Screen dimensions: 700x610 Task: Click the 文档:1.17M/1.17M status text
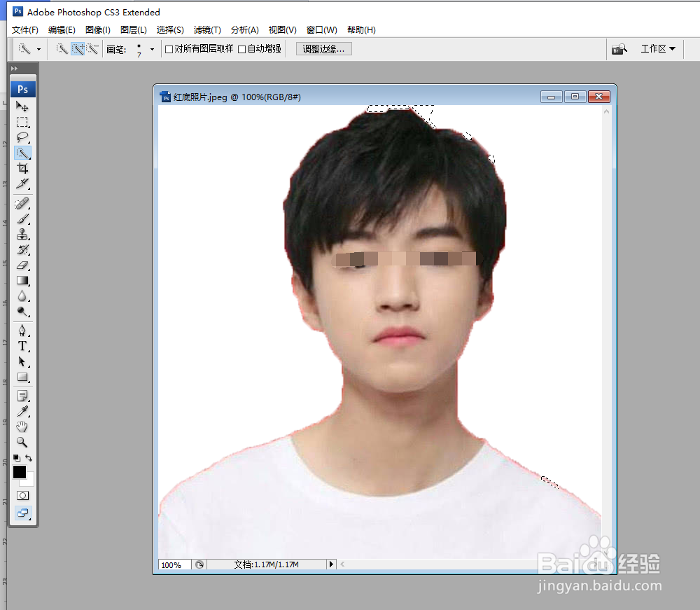(267, 564)
